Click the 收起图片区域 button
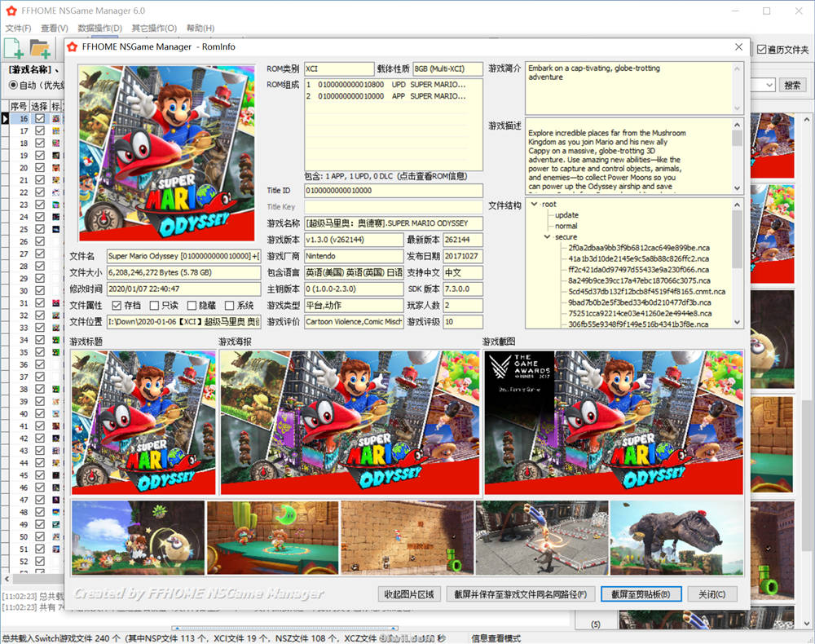This screenshot has width=815, height=644. point(409,594)
